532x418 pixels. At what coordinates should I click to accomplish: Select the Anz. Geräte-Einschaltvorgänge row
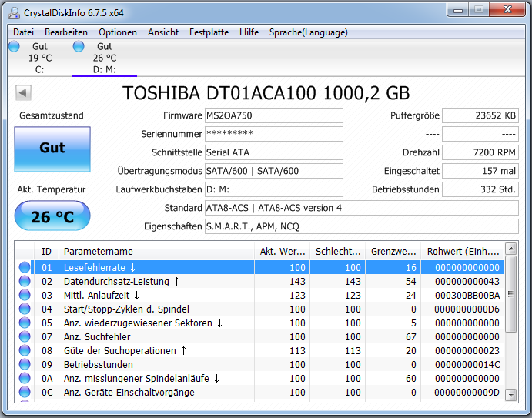(259, 393)
